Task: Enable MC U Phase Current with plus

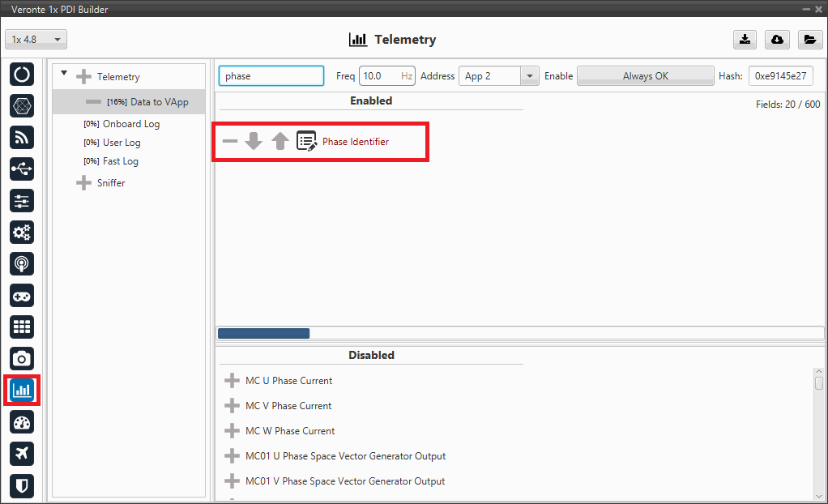Action: (x=233, y=381)
